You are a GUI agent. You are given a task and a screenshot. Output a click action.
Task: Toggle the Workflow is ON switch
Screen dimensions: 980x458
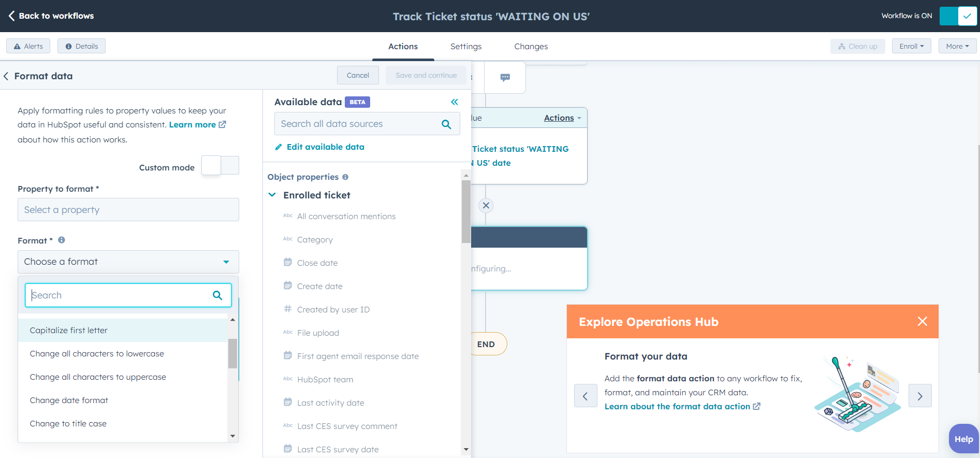point(958,16)
